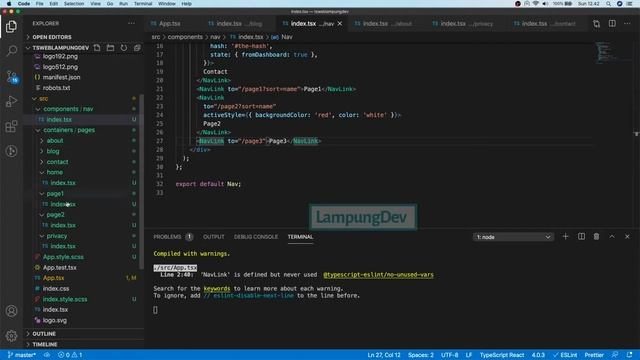Screen dimensions: 640x360
Task: Expand the TIMELINE section
Action: point(45,344)
